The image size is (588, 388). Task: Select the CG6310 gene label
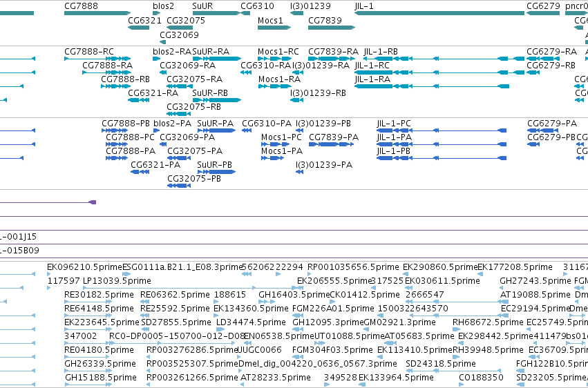257,6
